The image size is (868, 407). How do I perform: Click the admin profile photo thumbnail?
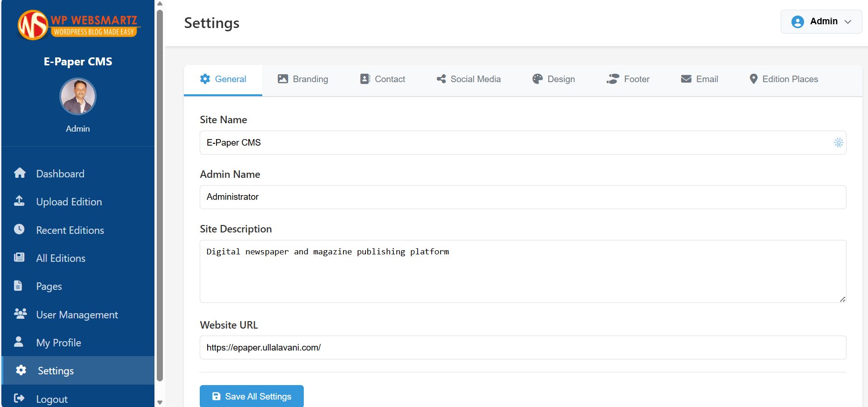(x=78, y=96)
